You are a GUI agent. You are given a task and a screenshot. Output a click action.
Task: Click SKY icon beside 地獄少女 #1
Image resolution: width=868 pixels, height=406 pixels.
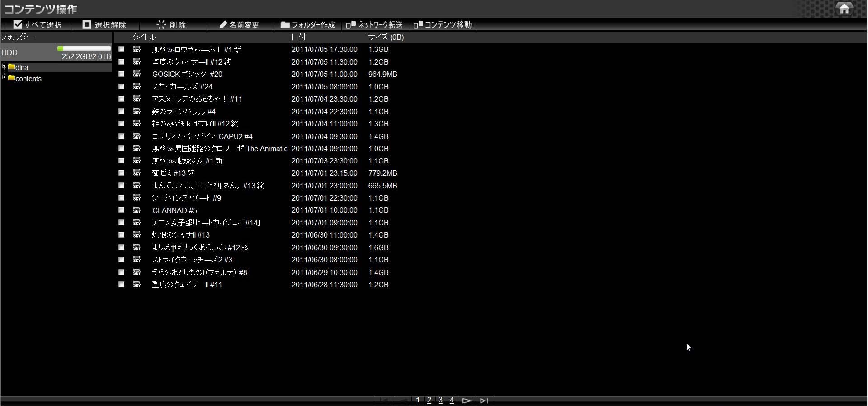click(x=137, y=160)
